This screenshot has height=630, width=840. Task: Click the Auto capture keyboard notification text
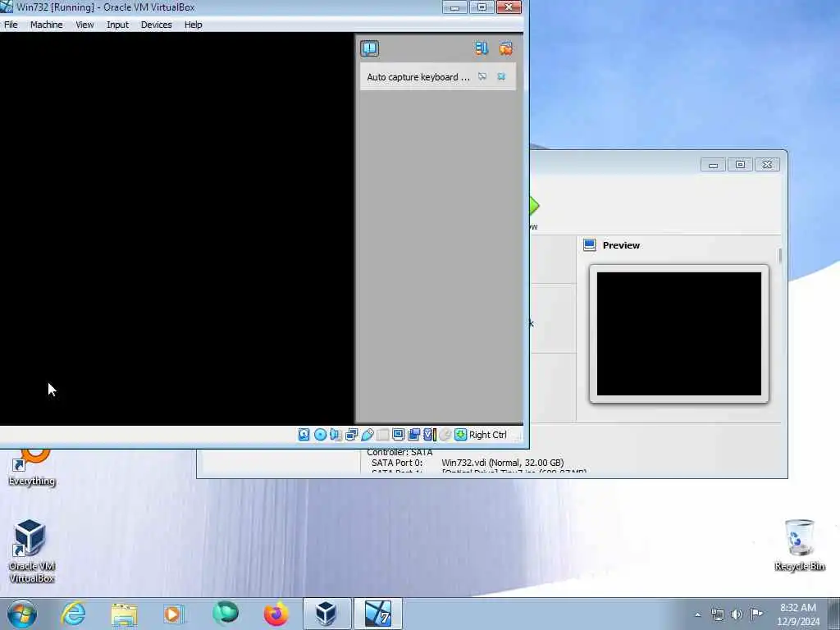pyautogui.click(x=418, y=77)
